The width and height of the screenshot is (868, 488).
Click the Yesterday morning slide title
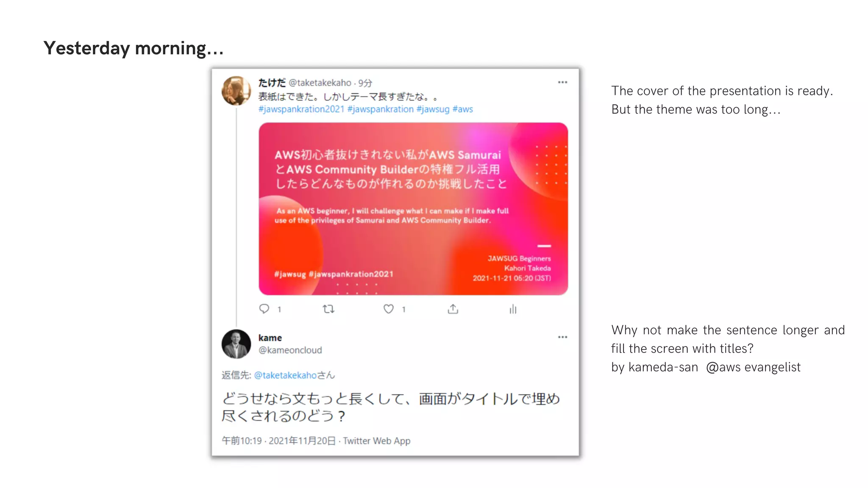[134, 48]
